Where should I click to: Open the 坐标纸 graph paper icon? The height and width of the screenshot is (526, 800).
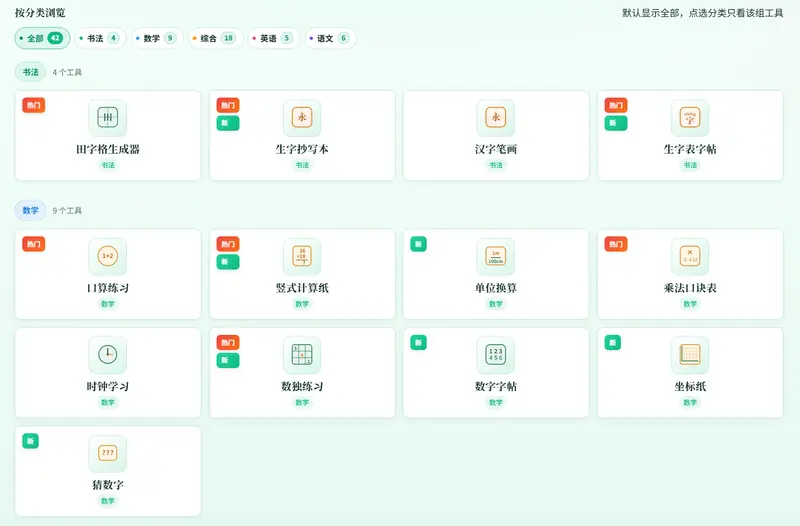[690, 355]
